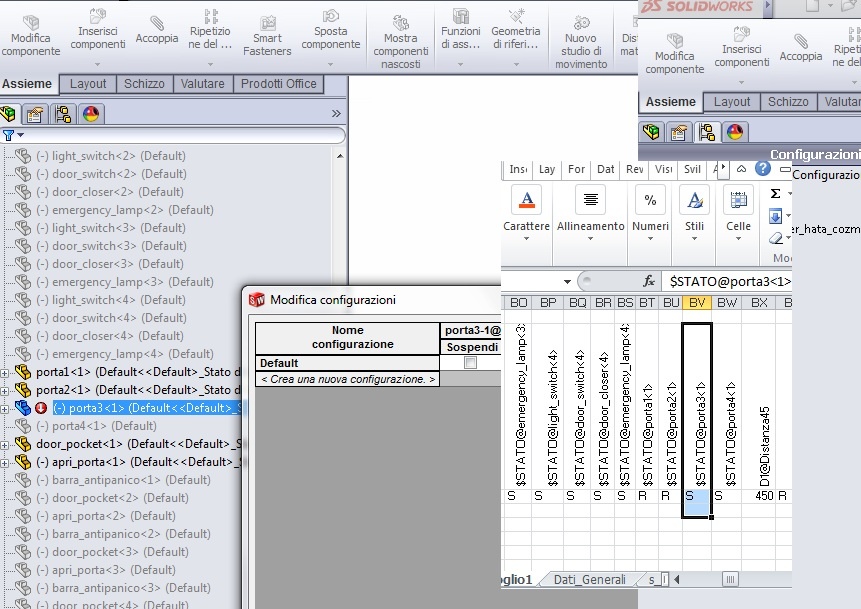861x609 pixels.
Task: Open Funzioni di assieme tool
Action: [x=461, y=36]
